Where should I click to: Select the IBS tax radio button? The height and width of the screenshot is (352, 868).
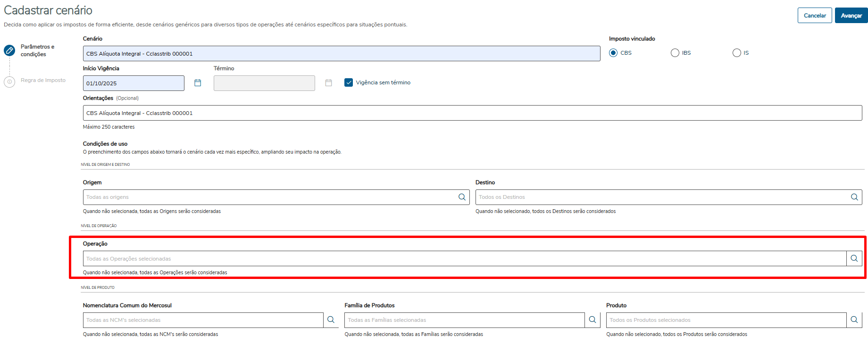(x=675, y=53)
